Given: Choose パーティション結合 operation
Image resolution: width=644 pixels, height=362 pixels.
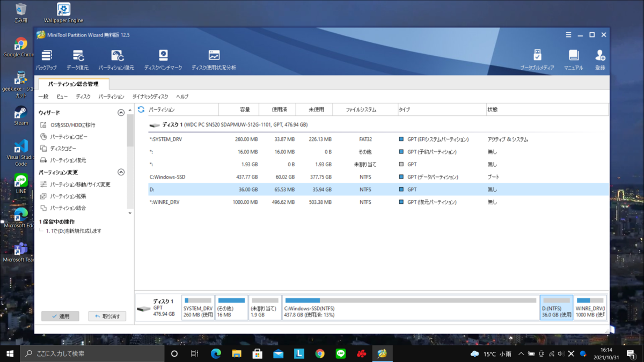Looking at the screenshot, I should tap(63, 208).
